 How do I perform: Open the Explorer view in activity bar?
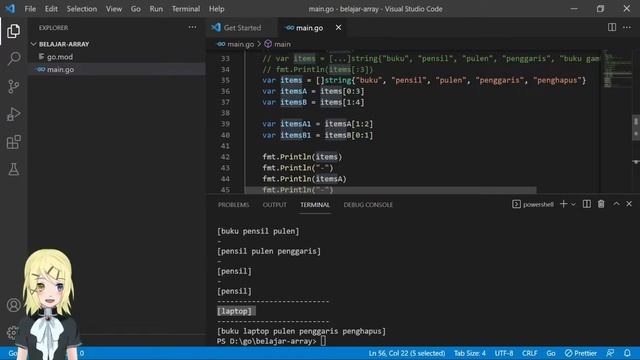[x=13, y=31]
